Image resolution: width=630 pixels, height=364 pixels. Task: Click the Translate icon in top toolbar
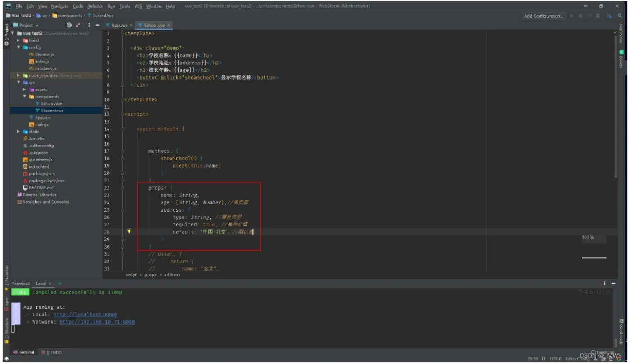tap(609, 16)
